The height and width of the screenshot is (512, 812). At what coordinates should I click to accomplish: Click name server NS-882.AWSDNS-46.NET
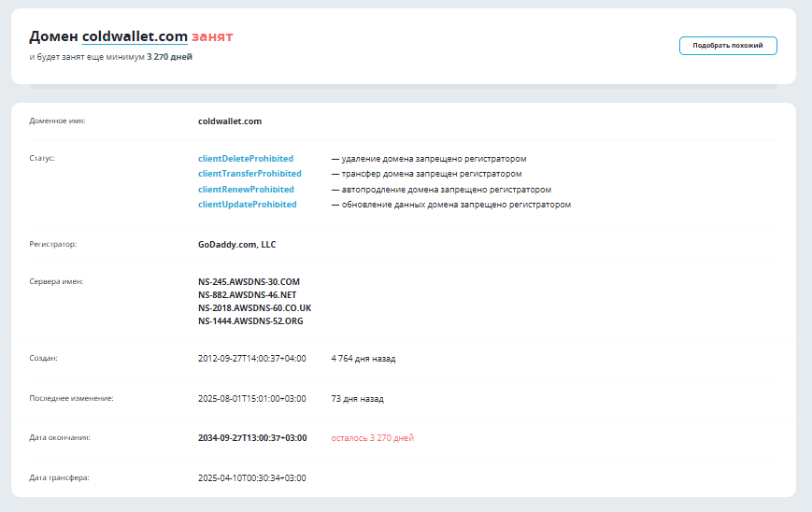(247, 294)
